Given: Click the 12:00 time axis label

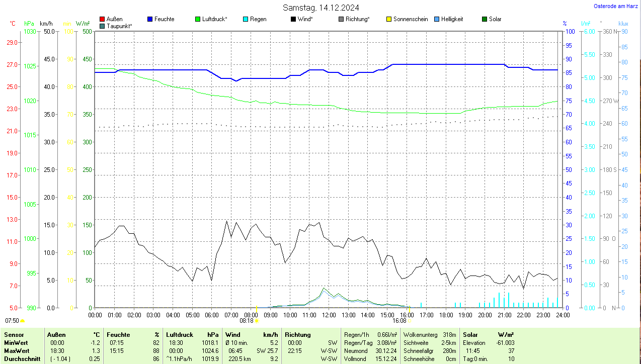Looking at the screenshot, I should click(x=329, y=315).
